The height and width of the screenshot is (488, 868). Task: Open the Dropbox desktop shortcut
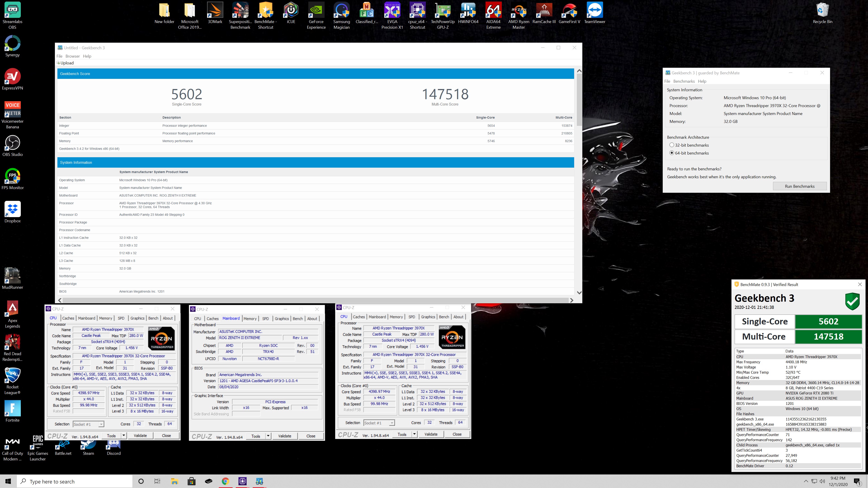coord(12,212)
